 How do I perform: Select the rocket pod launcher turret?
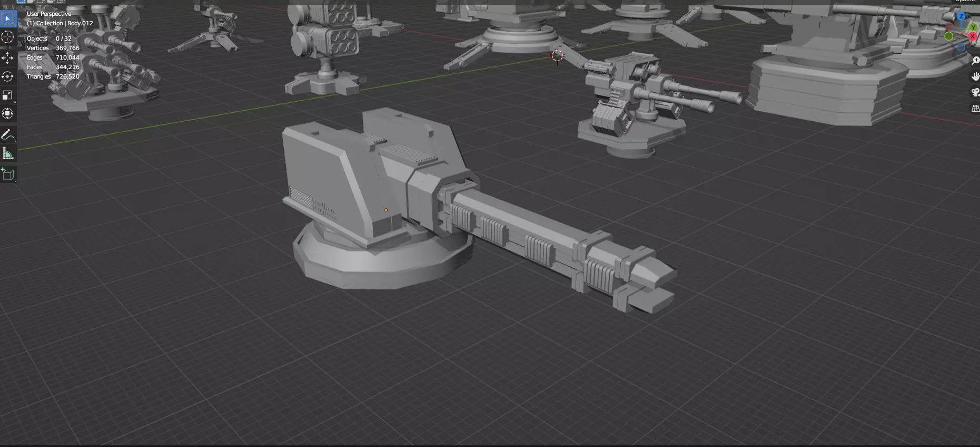326,47
